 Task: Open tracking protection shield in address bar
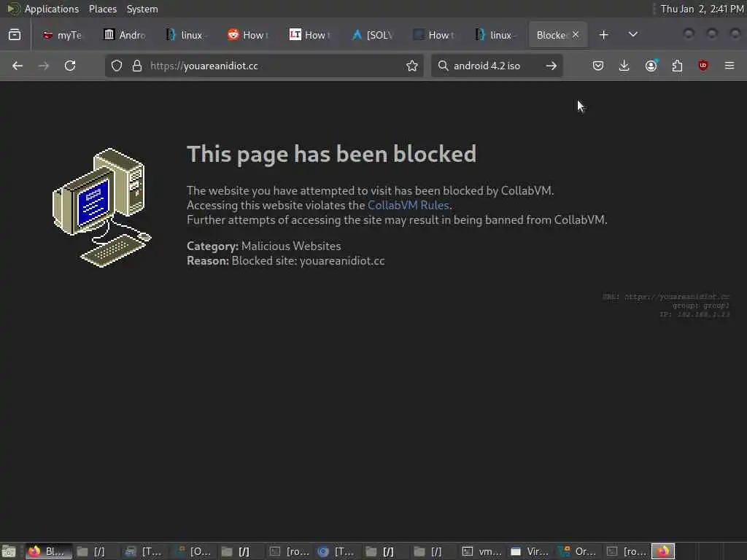(117, 66)
